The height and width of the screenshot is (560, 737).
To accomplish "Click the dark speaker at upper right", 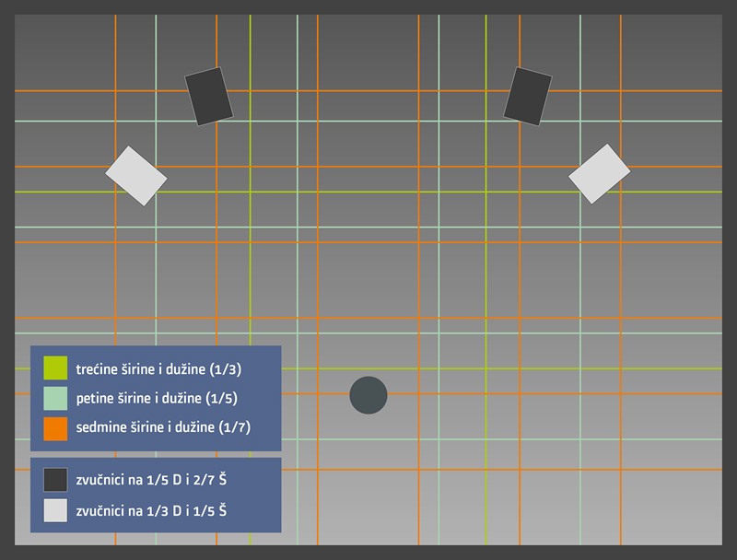I will (x=528, y=96).
